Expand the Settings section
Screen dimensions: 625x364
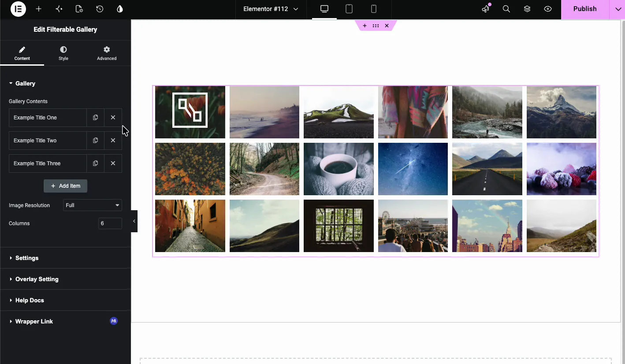65,258
